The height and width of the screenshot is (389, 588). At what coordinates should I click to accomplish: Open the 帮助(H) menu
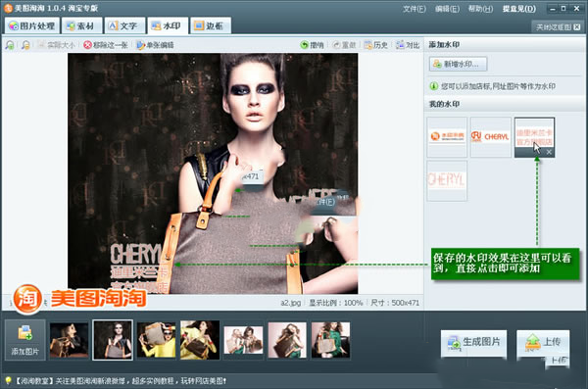tap(480, 9)
